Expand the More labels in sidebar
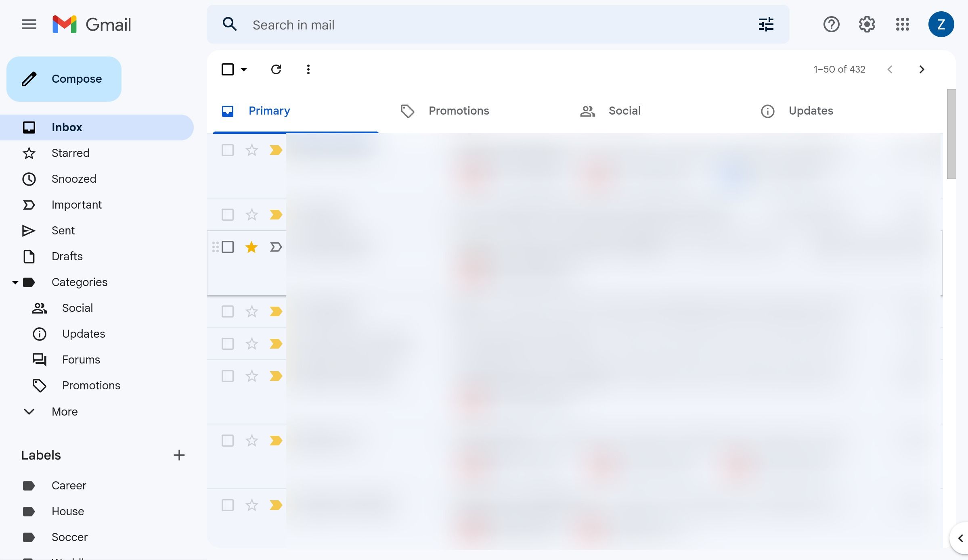The height and width of the screenshot is (560, 968). point(65,411)
